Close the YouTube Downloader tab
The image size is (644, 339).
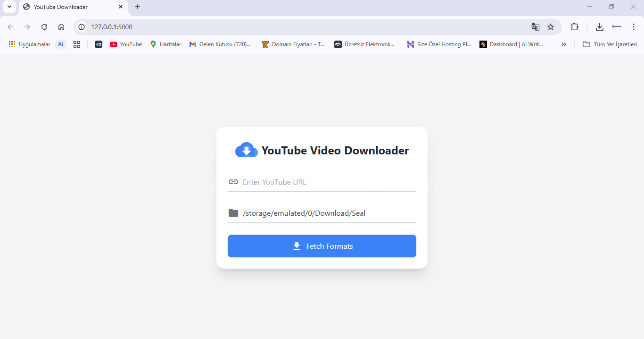pyautogui.click(x=121, y=7)
